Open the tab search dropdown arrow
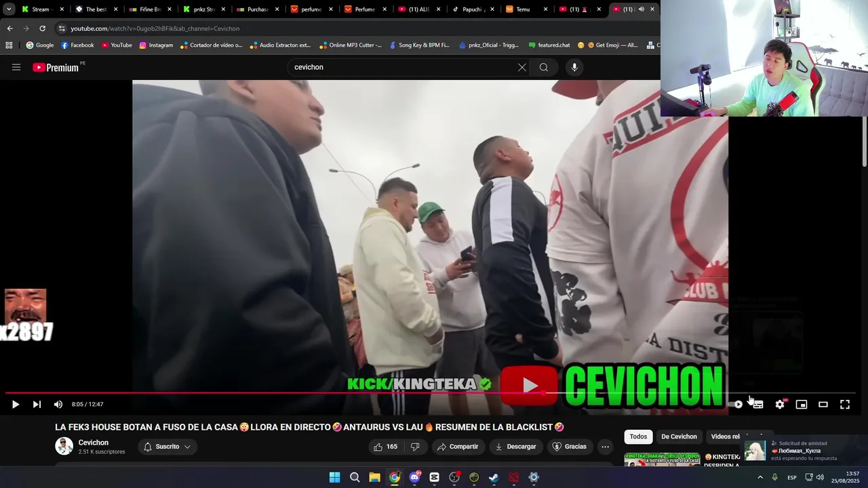Image resolution: width=868 pixels, height=488 pixels. tap(8, 9)
